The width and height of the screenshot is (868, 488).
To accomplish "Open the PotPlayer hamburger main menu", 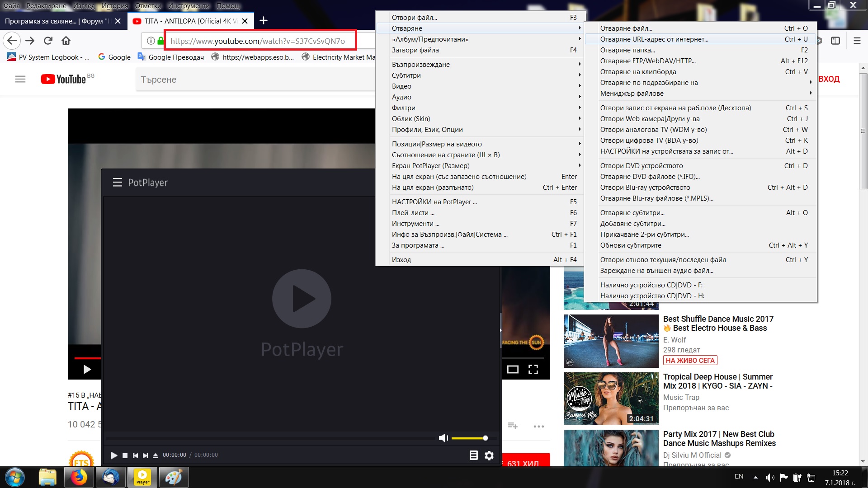I will click(x=118, y=183).
